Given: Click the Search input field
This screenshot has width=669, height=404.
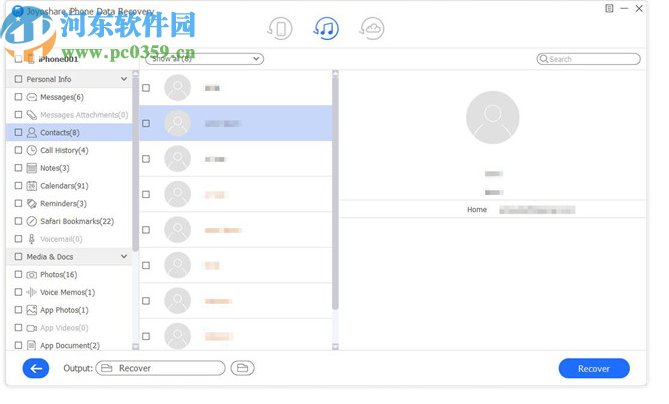Looking at the screenshot, I should coord(588,59).
